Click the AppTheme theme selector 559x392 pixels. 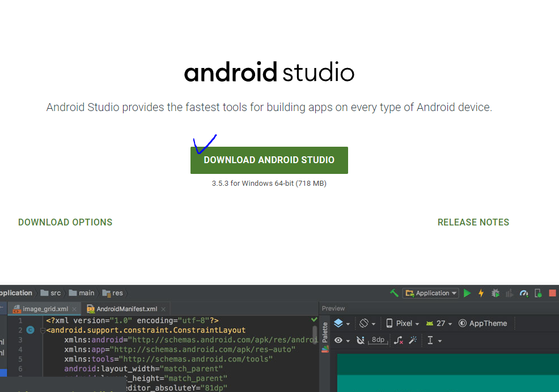[x=482, y=323]
